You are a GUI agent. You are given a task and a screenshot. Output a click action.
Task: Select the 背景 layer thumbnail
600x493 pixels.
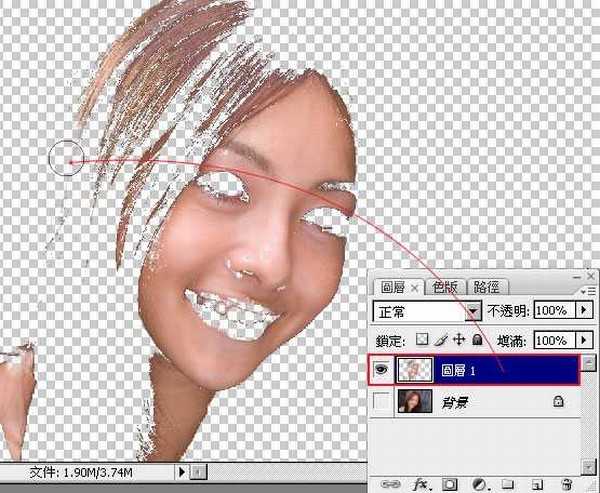tap(412, 403)
